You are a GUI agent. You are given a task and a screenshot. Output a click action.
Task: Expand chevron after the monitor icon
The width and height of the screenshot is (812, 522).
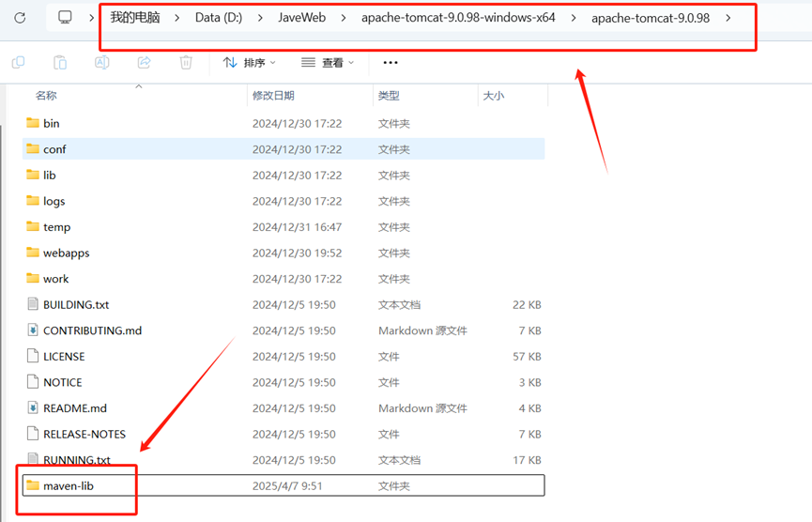(x=92, y=18)
